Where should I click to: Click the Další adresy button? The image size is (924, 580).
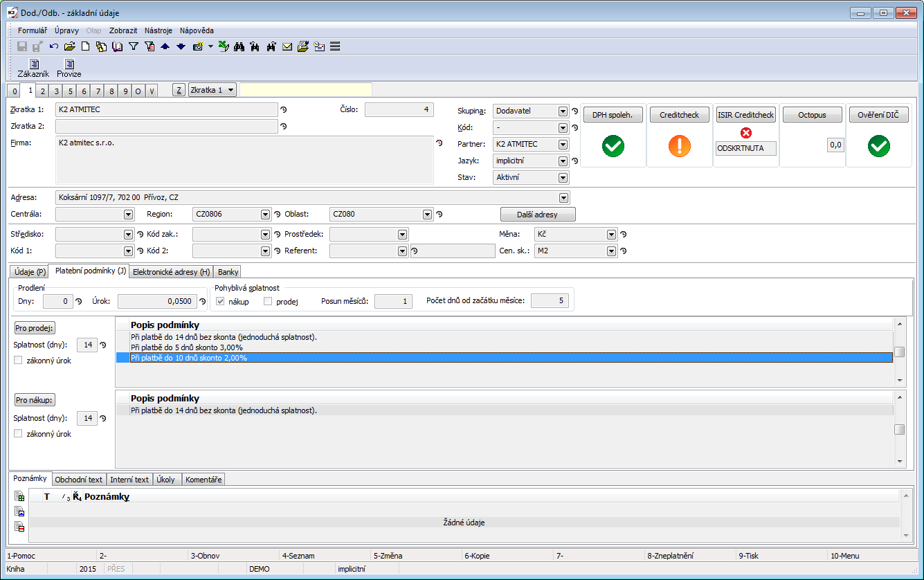tap(537, 215)
